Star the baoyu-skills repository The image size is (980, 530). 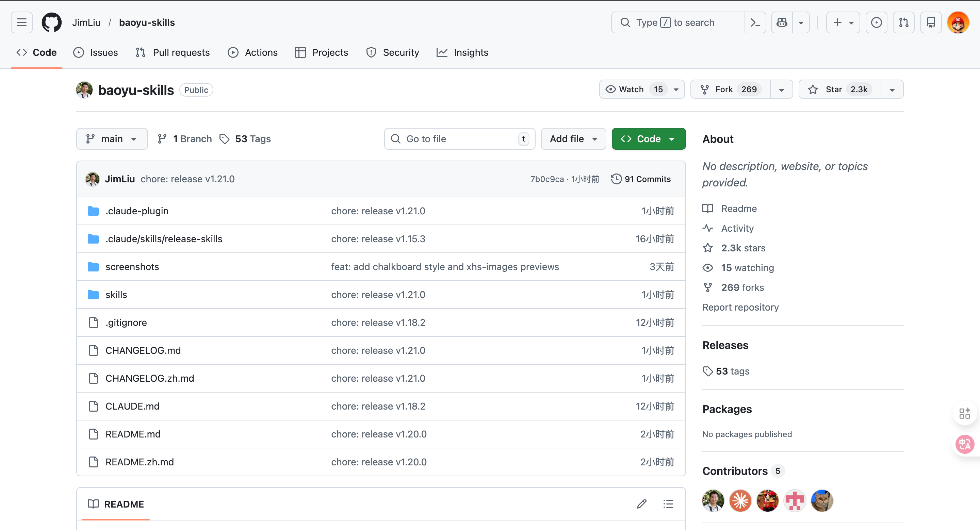point(839,89)
